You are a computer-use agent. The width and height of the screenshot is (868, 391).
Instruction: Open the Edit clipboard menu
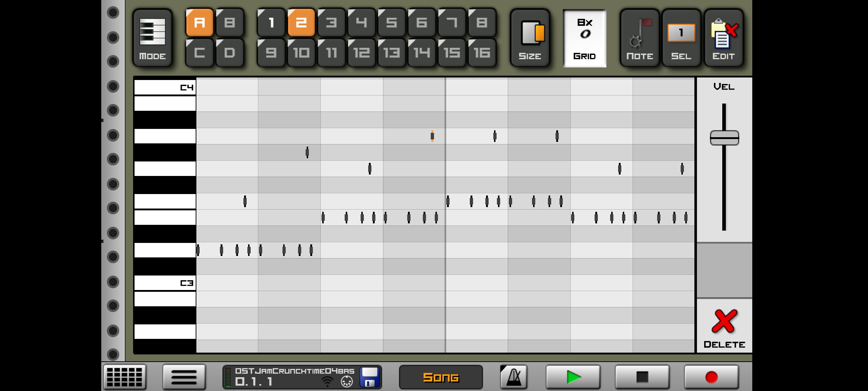click(x=723, y=38)
